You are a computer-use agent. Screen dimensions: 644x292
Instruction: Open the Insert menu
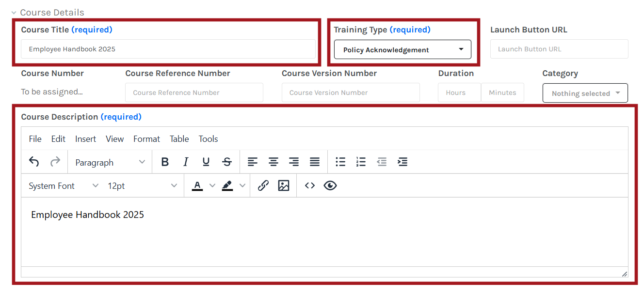85,139
